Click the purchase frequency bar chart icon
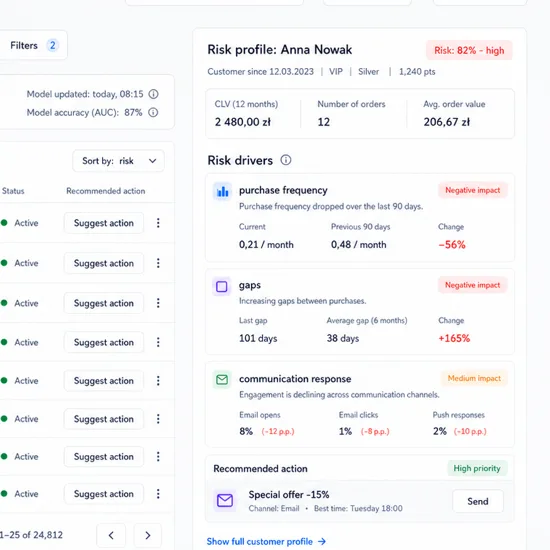The height and width of the screenshot is (550, 550). (x=222, y=192)
